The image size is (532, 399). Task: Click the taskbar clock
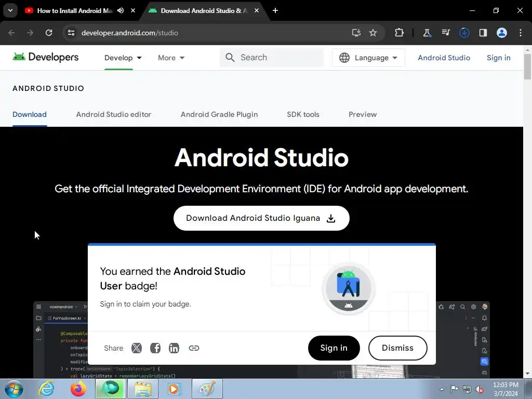506,389
